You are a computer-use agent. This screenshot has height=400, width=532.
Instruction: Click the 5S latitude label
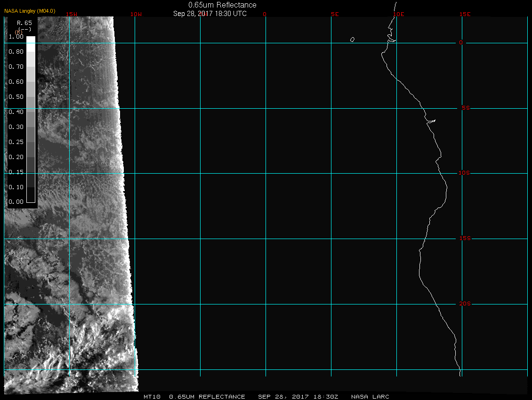point(464,108)
